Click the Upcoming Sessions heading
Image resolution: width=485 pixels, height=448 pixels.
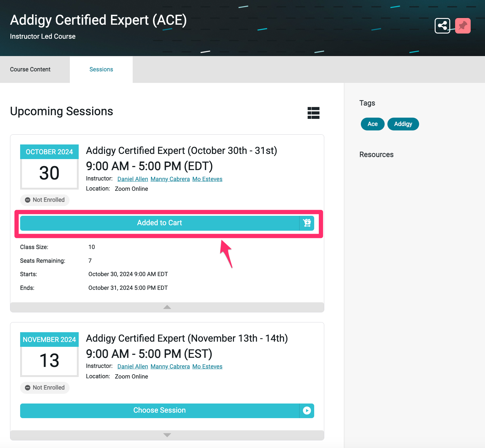click(x=62, y=111)
